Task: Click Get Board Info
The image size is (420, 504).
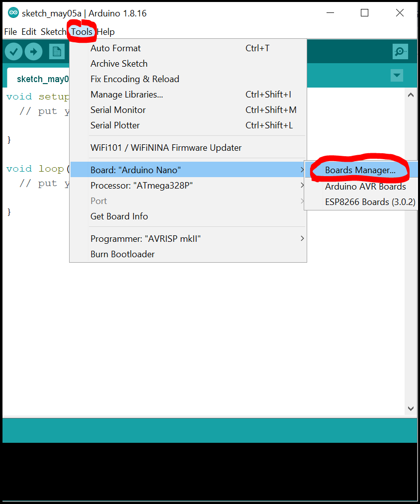Action: pos(188,216)
